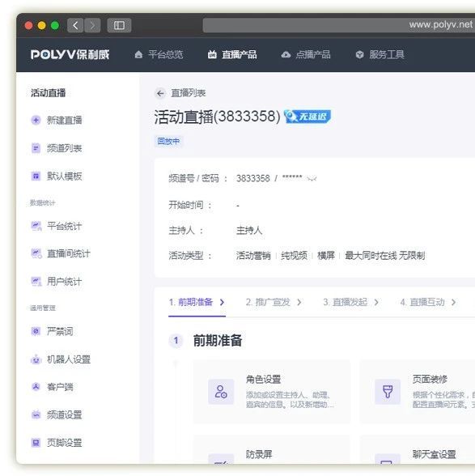Click the back arrow beside 直播列表

[x=160, y=93]
